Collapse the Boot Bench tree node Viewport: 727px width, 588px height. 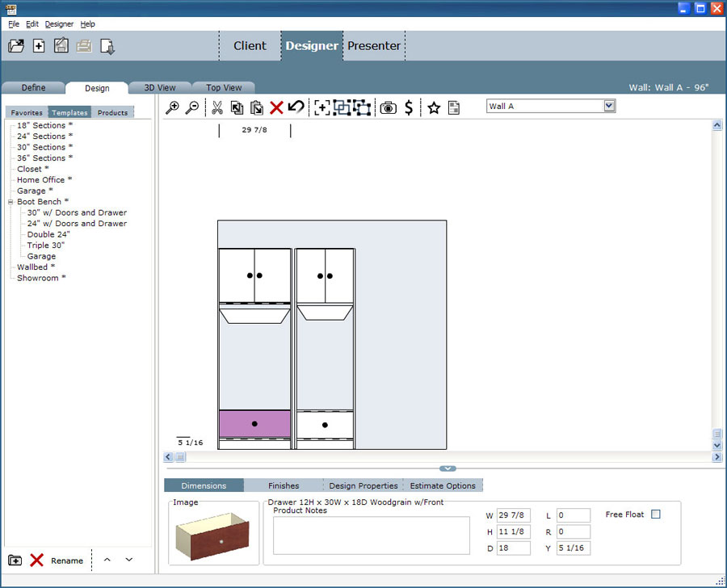pos(11,202)
